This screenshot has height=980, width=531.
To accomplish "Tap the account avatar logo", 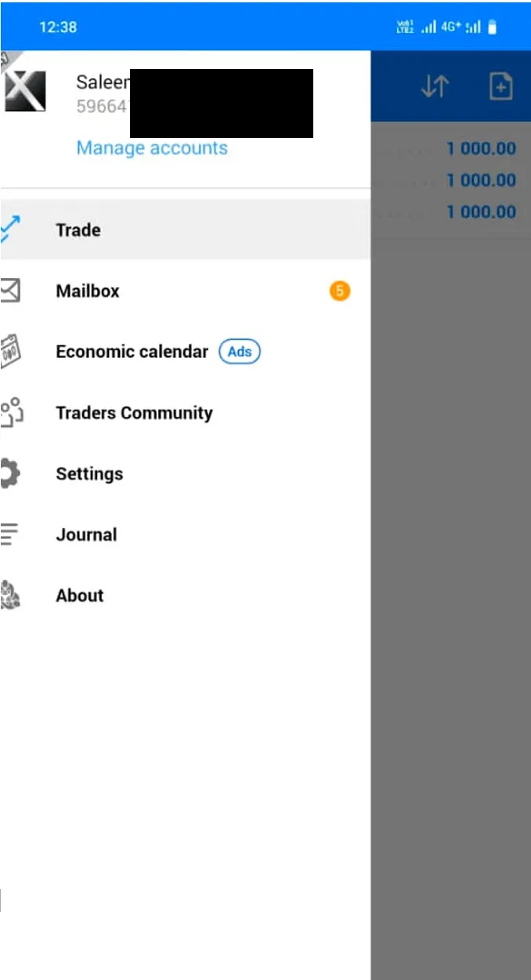I will pos(23,89).
